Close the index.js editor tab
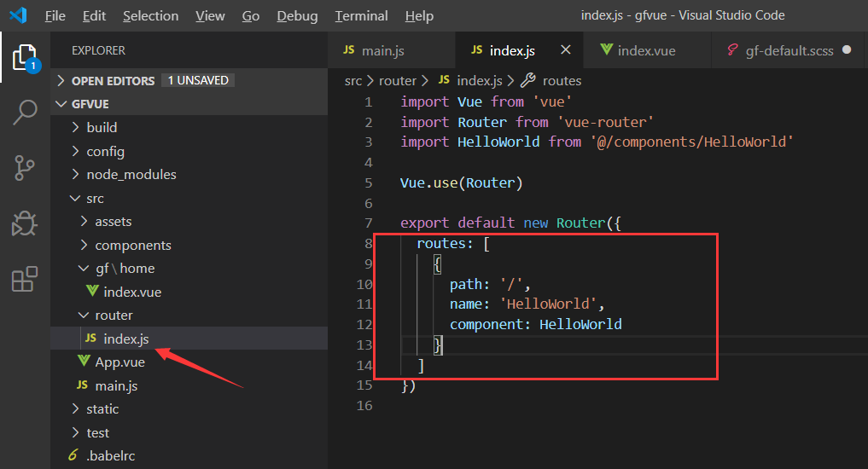 (565, 49)
